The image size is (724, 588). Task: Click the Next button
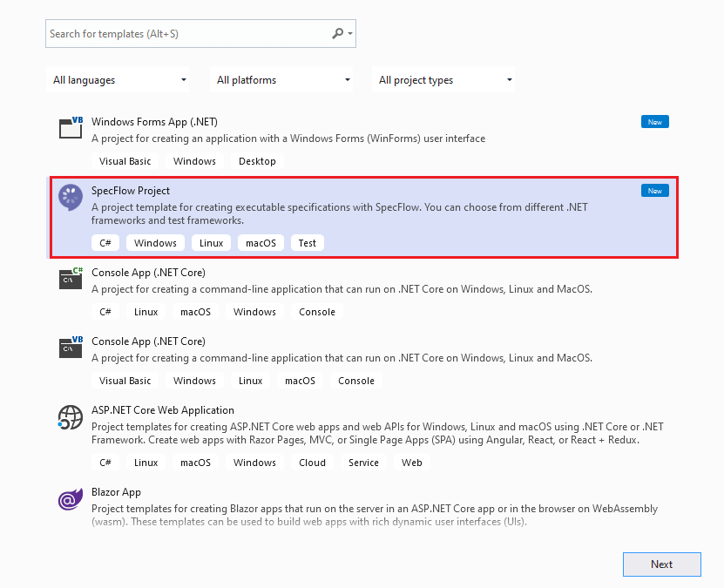(661, 564)
